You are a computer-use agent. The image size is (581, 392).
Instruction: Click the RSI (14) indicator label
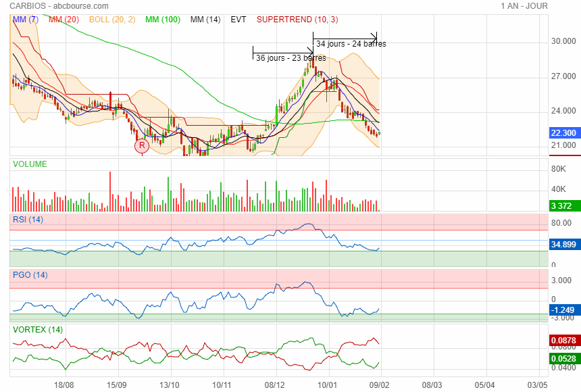(x=28, y=220)
